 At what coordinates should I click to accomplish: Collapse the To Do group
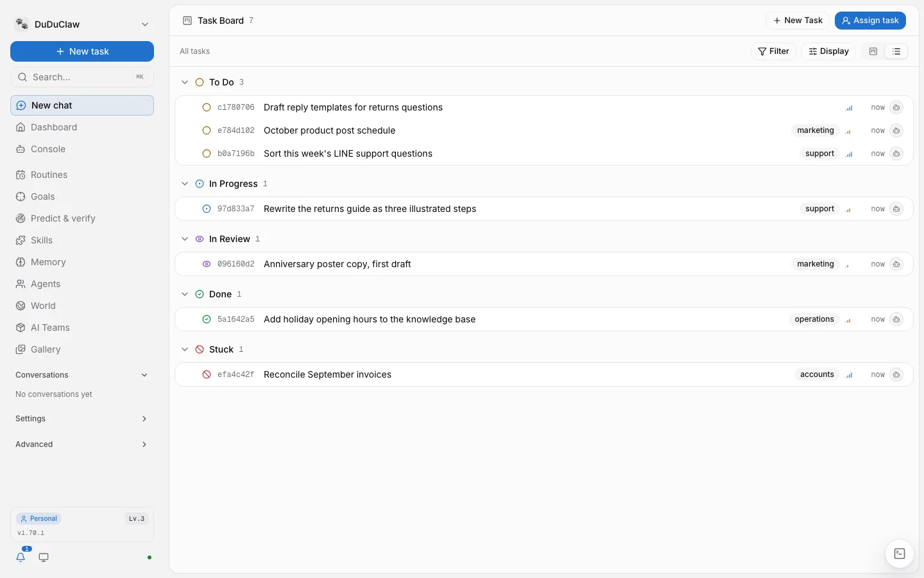point(185,82)
